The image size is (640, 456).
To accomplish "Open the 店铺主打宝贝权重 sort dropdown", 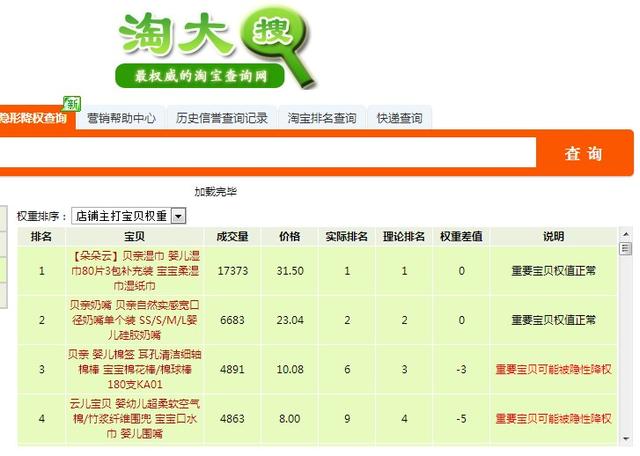I will click(129, 216).
